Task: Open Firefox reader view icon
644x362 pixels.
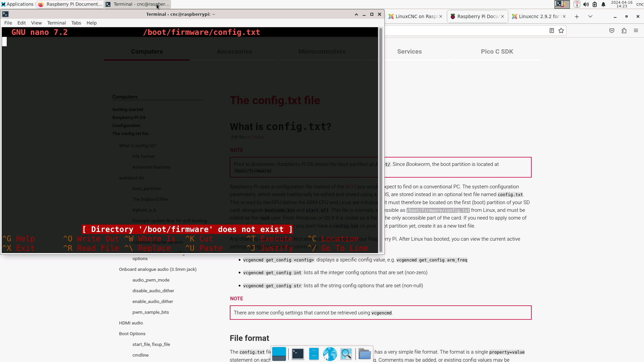Action: click(551, 31)
